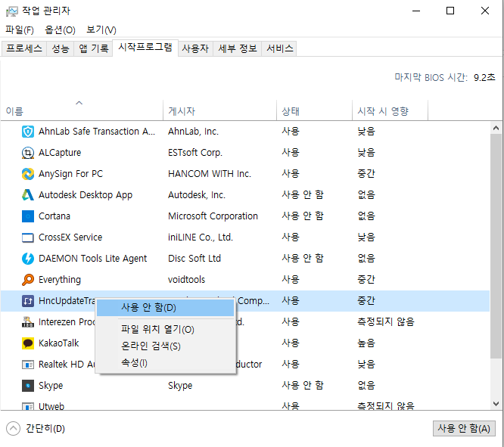Sort by 시작 시 영향 column header
Viewport: 504px width, 447px height.
click(x=390, y=110)
